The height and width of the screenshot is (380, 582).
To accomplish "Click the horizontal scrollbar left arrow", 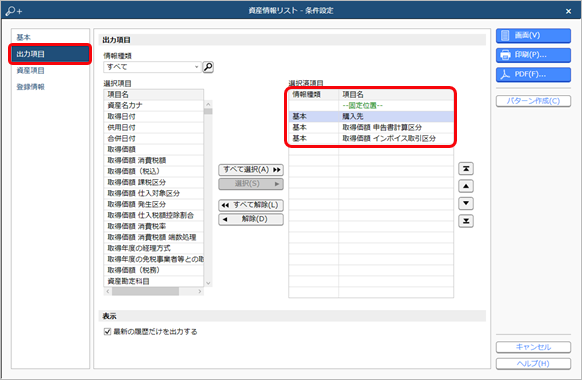I will tap(108, 292).
